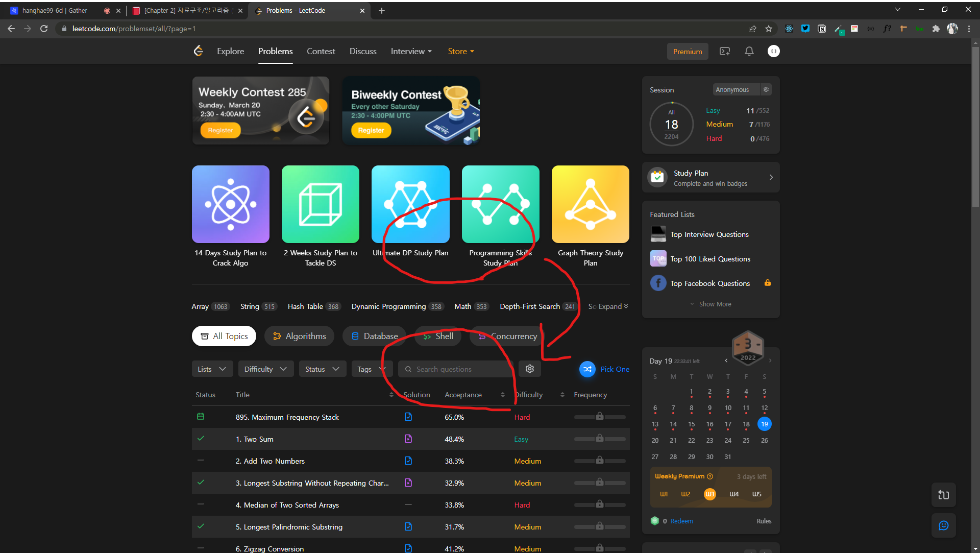Select the Algorithms topic filter
Image resolution: width=980 pixels, height=553 pixels.
point(299,336)
